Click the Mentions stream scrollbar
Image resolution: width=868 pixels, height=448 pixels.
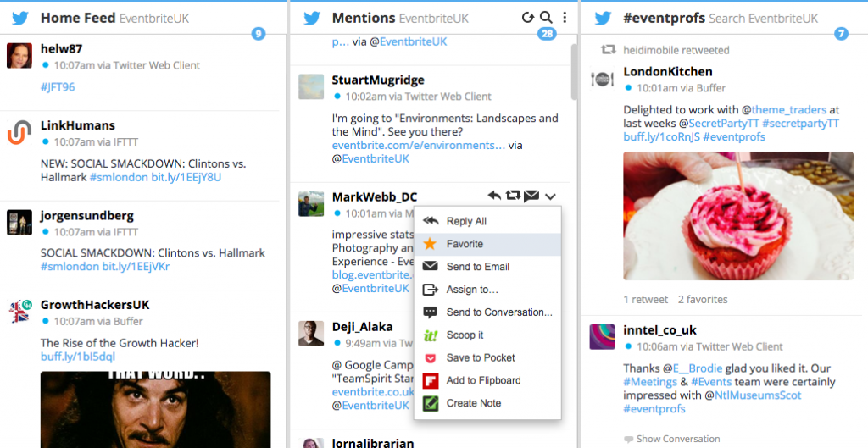click(574, 72)
